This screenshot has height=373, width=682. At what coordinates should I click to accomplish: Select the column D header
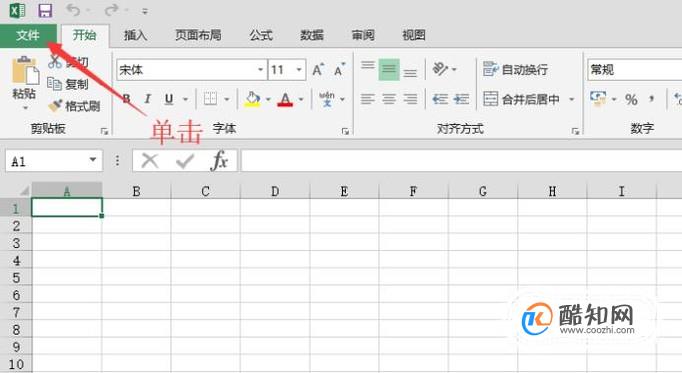point(275,191)
